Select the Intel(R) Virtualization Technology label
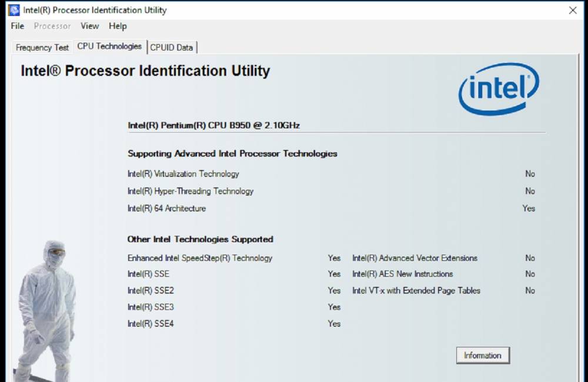 click(x=183, y=174)
